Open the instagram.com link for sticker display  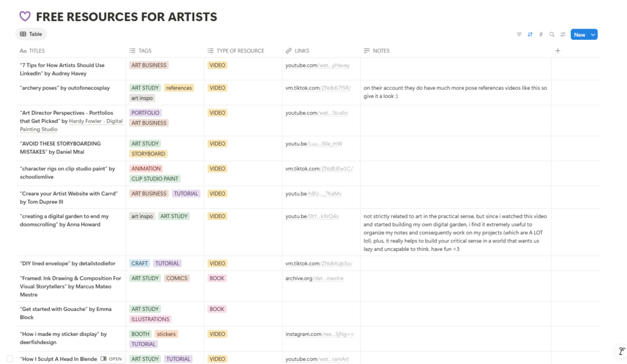pos(319,334)
